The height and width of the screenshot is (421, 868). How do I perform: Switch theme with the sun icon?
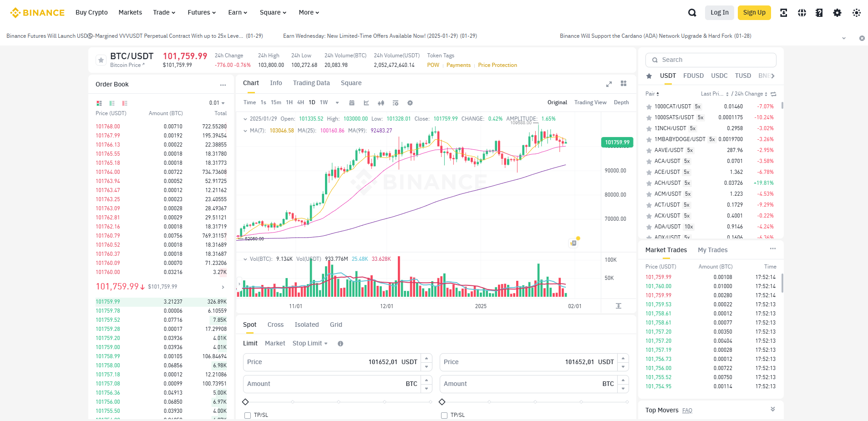coord(857,13)
